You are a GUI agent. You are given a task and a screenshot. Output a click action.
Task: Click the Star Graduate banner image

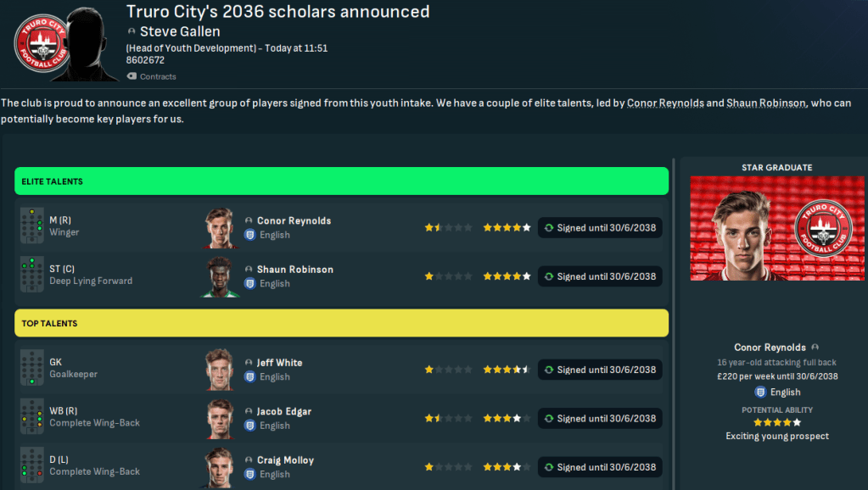pyautogui.click(x=776, y=229)
